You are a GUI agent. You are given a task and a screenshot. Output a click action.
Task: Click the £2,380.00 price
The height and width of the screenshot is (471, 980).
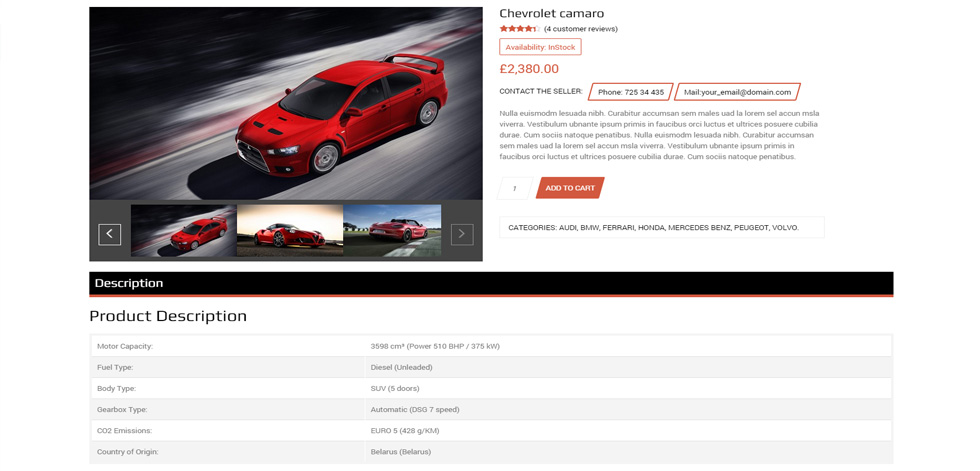pos(529,69)
